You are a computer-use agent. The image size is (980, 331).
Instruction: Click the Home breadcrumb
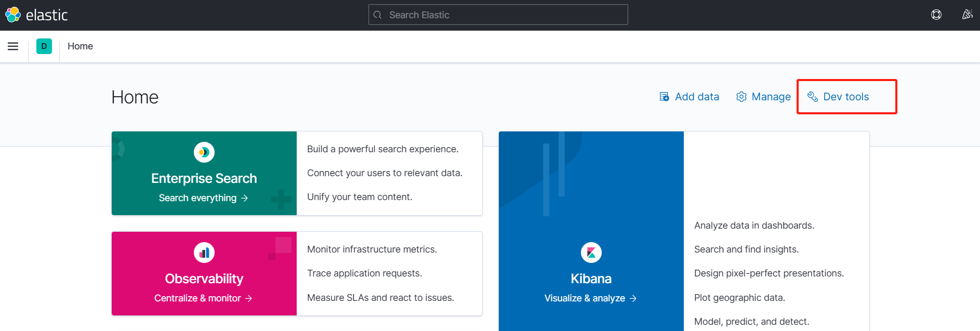coord(80,46)
